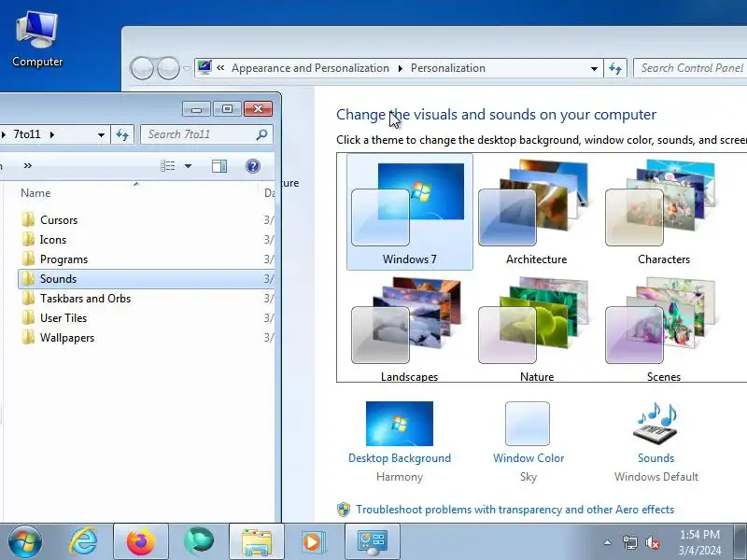Click the muted volume tray icon
Screen dimensions: 747x560
tap(653, 542)
